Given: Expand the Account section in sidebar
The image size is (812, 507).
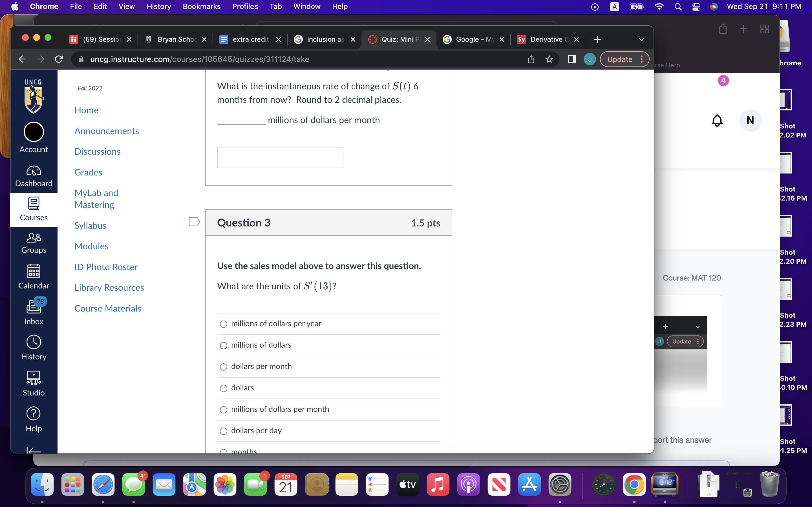Looking at the screenshot, I should point(34,137).
